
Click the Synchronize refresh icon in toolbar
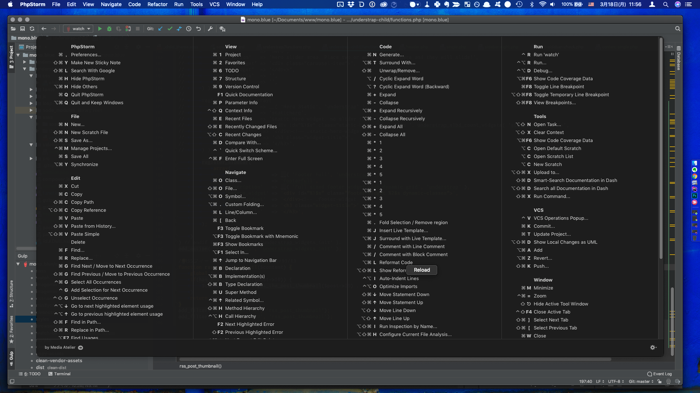(x=32, y=29)
